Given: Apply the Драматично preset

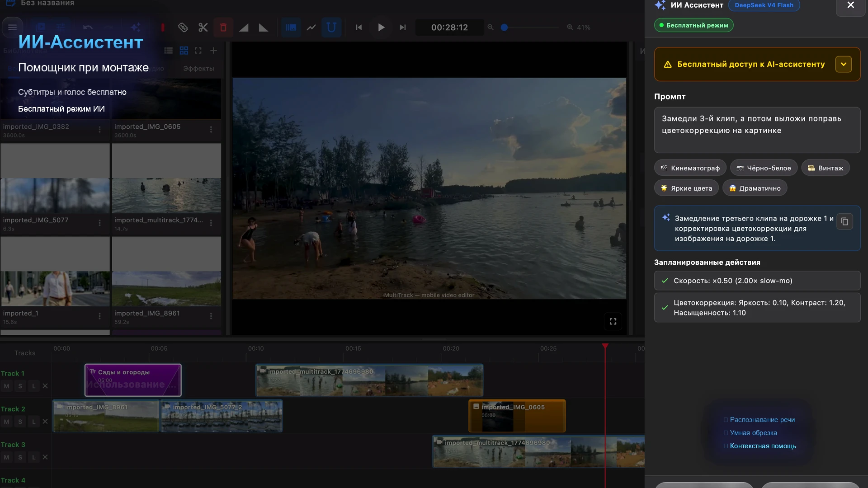Looking at the screenshot, I should (755, 188).
